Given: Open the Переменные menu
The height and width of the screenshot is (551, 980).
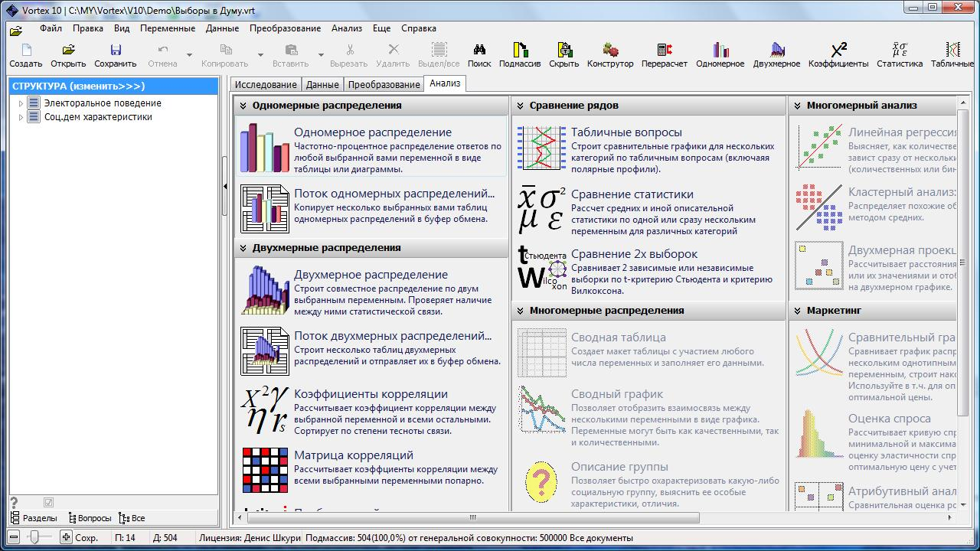Looking at the screenshot, I should 168,28.
